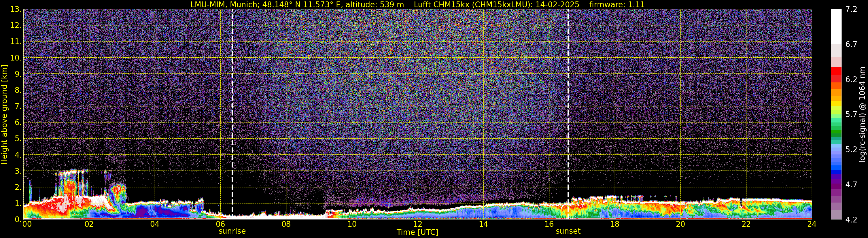The image size is (868, 238).
Task: Click the 'log(rc-signal) @ 1064 nm' colorbar label
Action: 862,114
